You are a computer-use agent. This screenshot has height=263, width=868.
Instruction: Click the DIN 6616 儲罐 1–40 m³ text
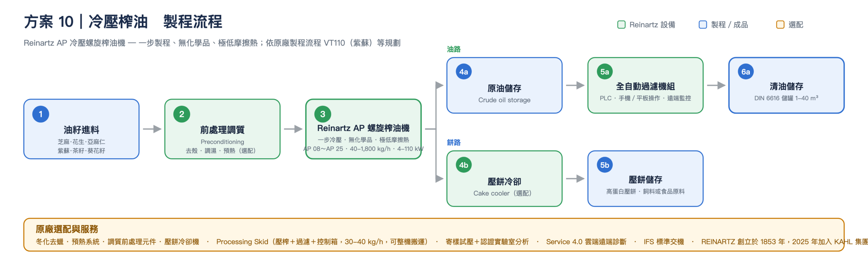pyautogui.click(x=786, y=98)
